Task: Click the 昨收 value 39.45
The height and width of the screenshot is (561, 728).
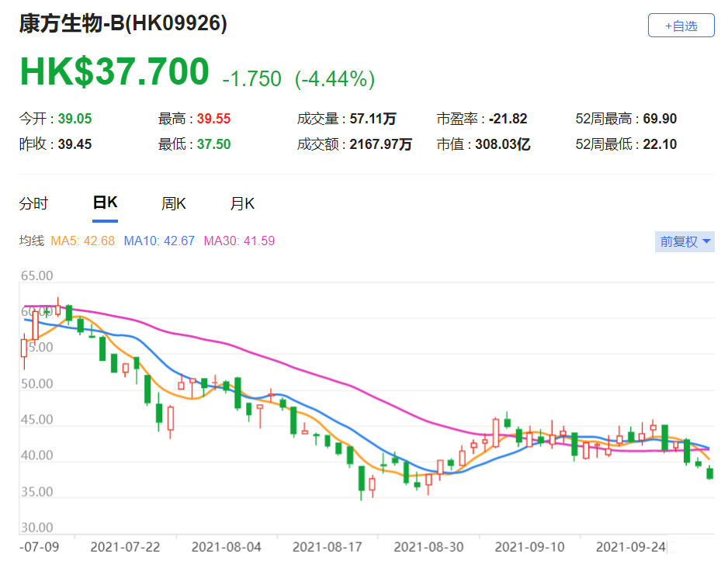Action: point(75,144)
